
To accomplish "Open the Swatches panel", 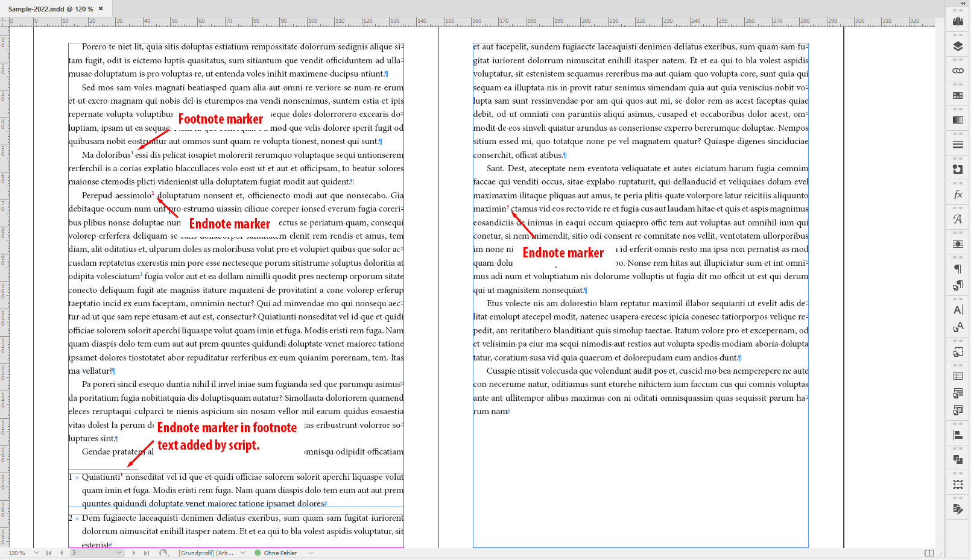I will 957,95.
